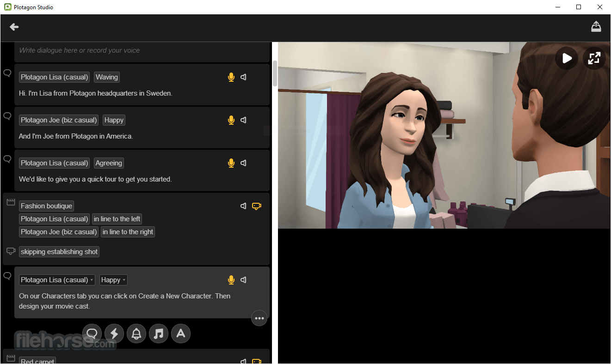This screenshot has width=611, height=364.
Task: Record voice for 'We'd like to give' line
Action: (231, 163)
